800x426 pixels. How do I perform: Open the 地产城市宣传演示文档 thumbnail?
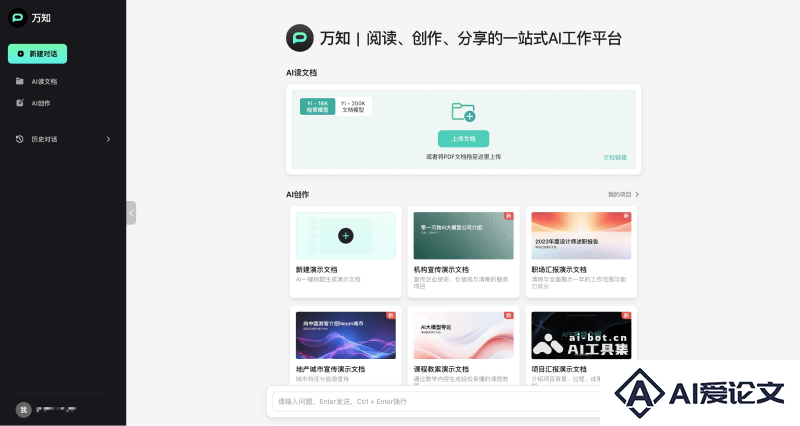345,335
